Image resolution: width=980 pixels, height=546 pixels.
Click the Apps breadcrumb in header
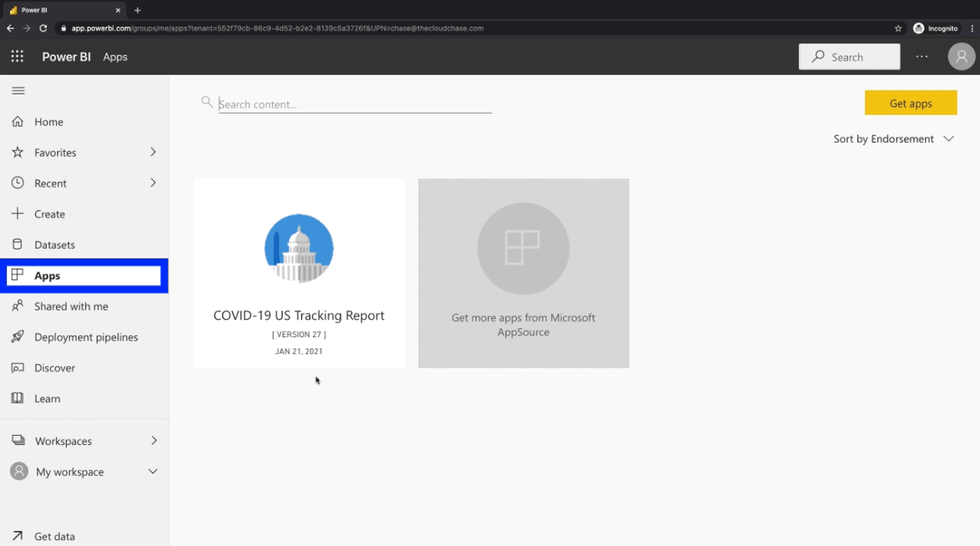click(x=115, y=57)
